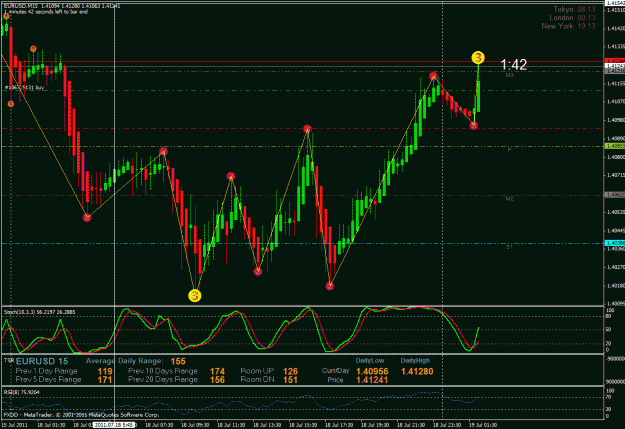The height and width of the screenshot is (429, 625).
Task: Click the Prev 20 Days Range value 156
Action: pos(217,380)
